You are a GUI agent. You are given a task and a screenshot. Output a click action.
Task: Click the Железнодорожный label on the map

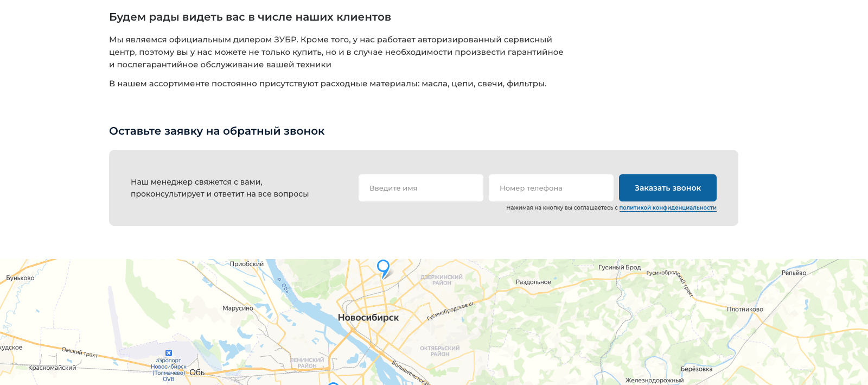click(654, 381)
